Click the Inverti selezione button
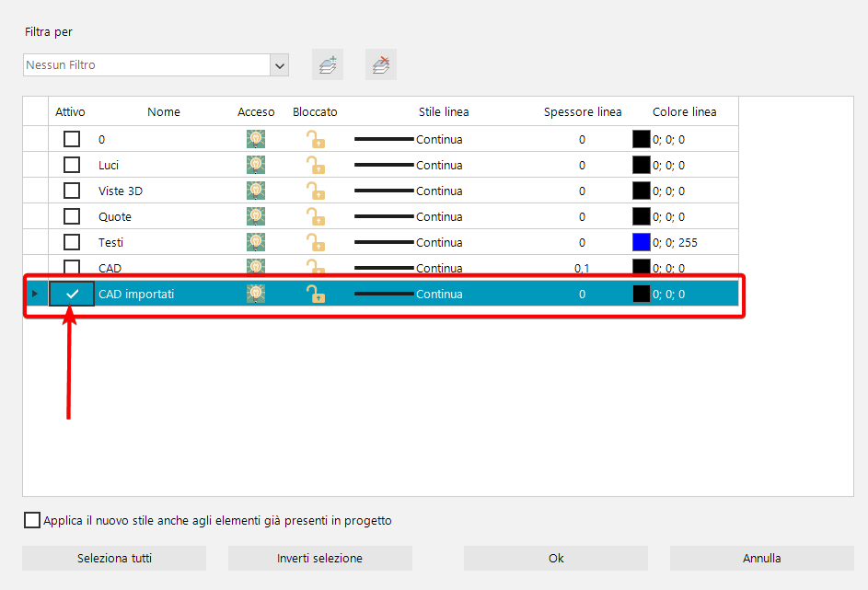The image size is (868, 590). point(320,558)
